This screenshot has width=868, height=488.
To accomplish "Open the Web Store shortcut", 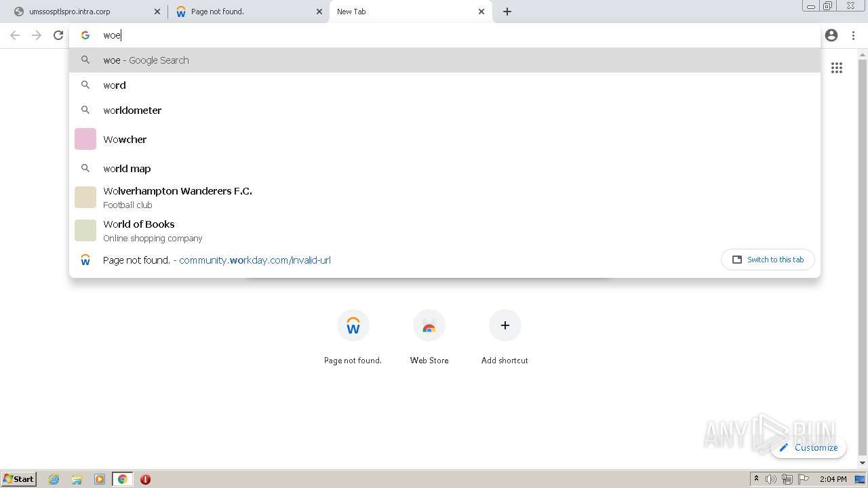I will pos(429,337).
